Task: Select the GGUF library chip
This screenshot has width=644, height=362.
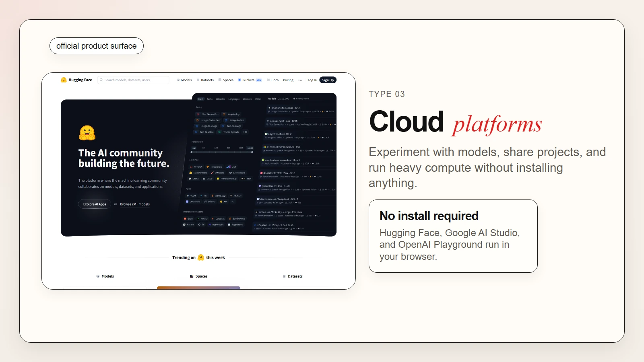Action: pyautogui.click(x=208, y=179)
